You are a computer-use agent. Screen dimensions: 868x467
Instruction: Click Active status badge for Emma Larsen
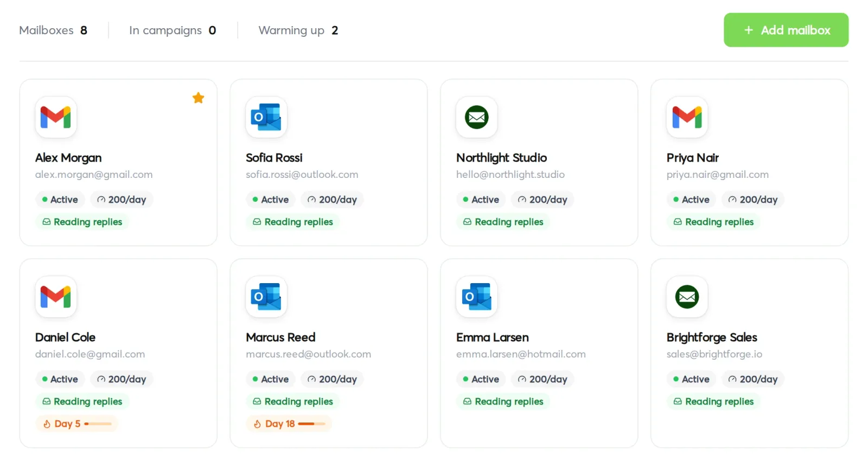481,379
